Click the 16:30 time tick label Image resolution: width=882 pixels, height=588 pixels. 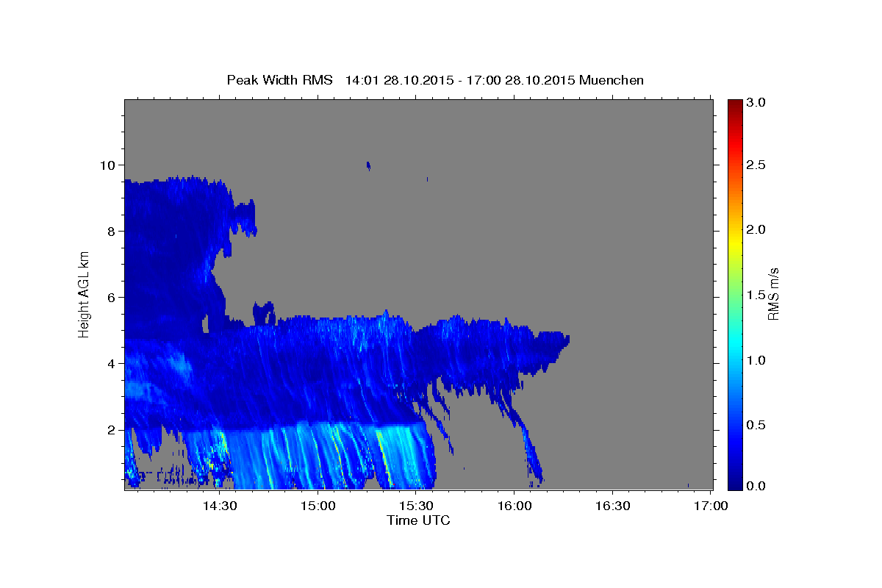pos(613,506)
